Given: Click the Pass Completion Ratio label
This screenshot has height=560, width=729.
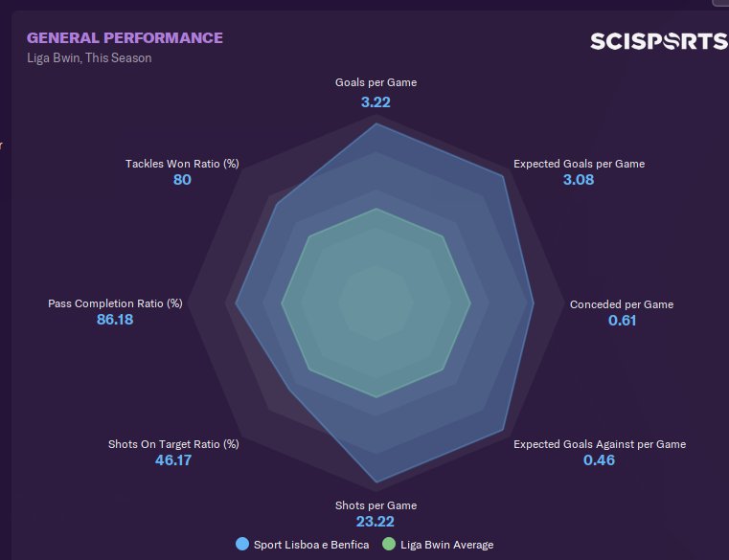Looking at the screenshot, I should (x=115, y=303).
